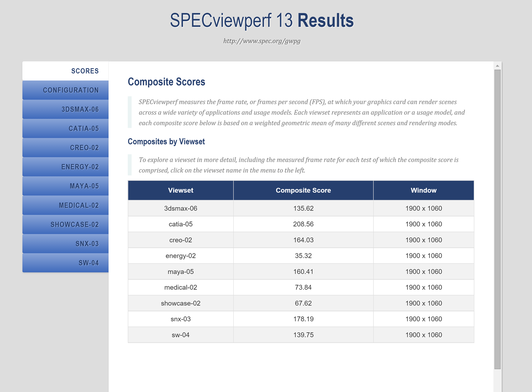
Task: Click the scrollbar up arrow
Action: tap(497, 66)
